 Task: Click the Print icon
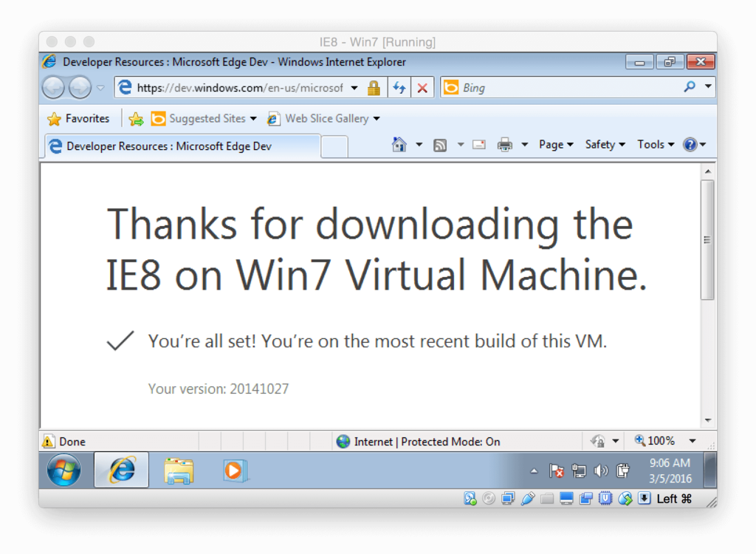click(x=505, y=144)
